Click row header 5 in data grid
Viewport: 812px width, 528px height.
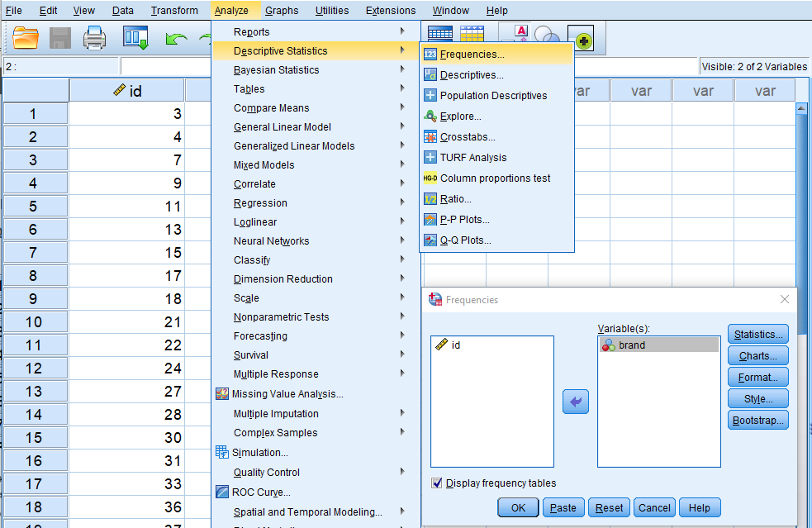point(34,207)
